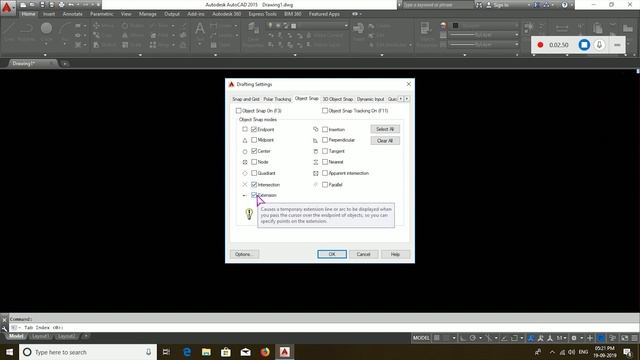Toggle grid display in status bar
Image resolution: width=640 pixels, height=360 pixels.
pyautogui.click(x=436, y=338)
